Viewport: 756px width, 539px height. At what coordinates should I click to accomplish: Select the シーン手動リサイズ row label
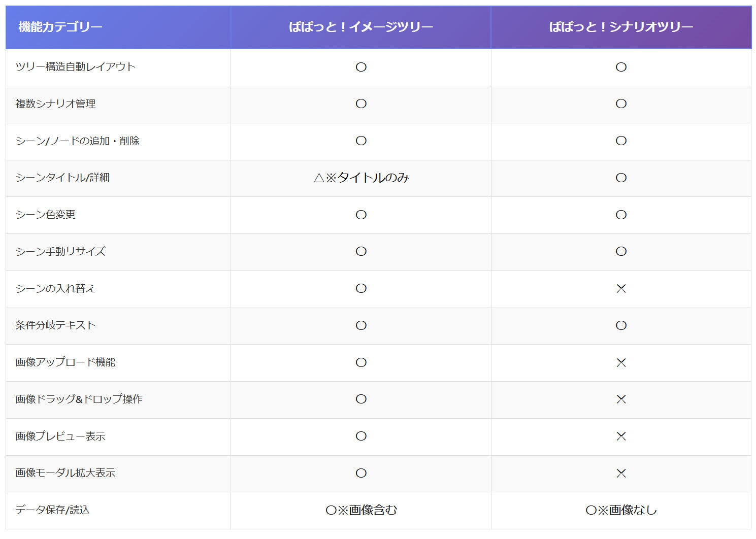point(60,252)
